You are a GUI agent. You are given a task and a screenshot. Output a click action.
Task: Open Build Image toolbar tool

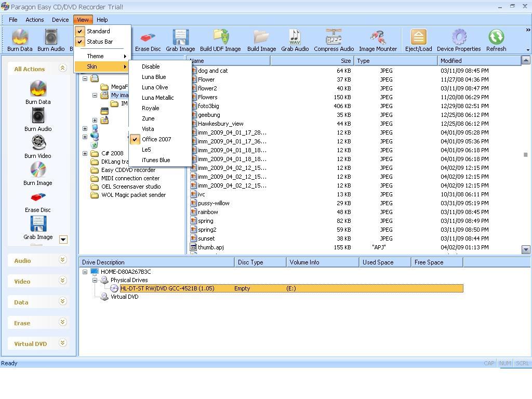[x=261, y=37]
